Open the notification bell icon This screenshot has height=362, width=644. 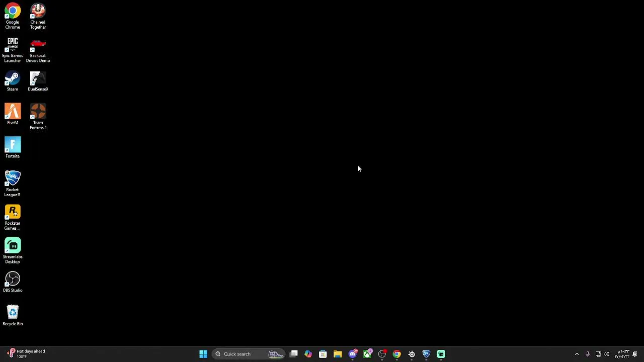pyautogui.click(x=635, y=354)
